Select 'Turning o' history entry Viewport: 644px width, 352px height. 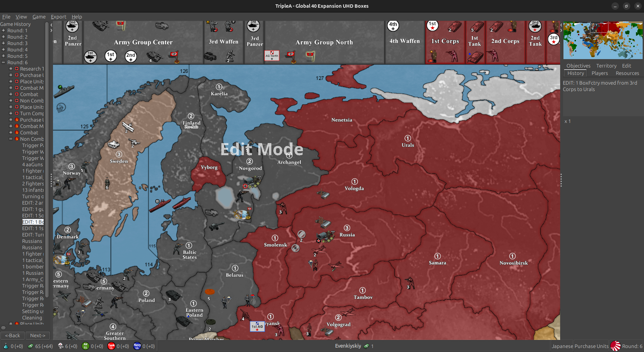point(33,196)
